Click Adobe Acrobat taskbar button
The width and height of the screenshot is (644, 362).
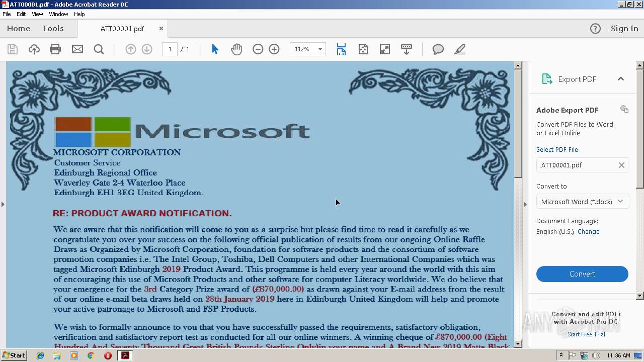(x=125, y=355)
